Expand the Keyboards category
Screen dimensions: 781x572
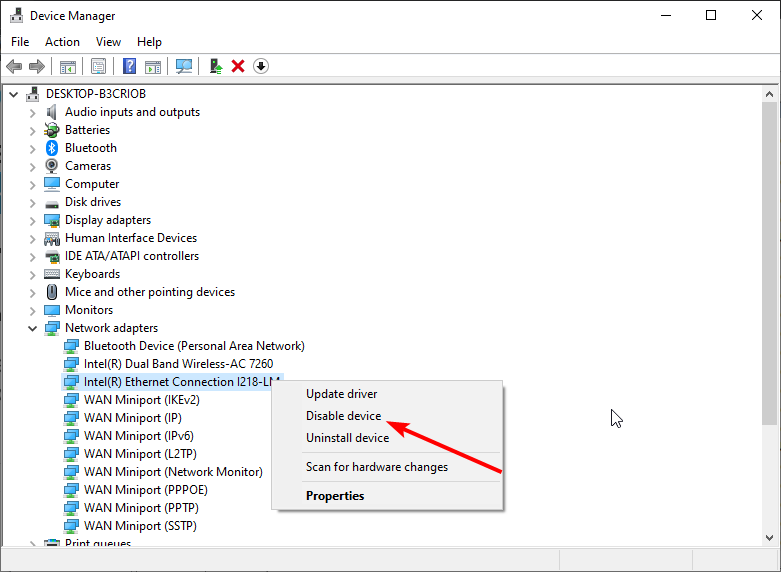pyautogui.click(x=32, y=275)
